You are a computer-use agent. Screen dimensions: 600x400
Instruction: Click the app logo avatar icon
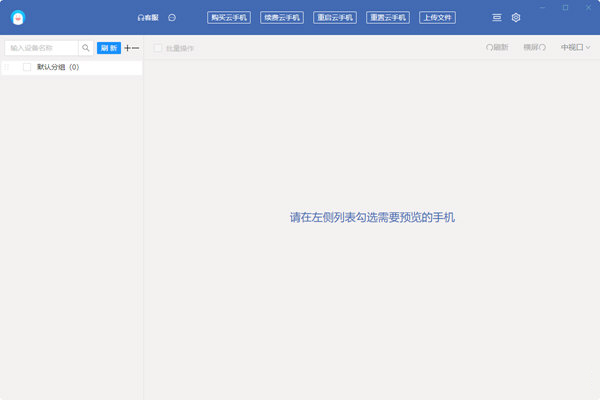click(x=18, y=18)
